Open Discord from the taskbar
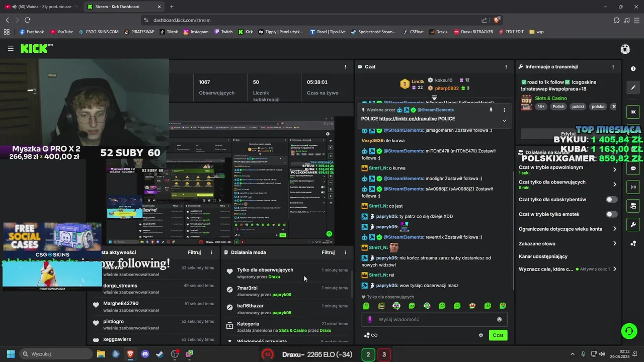The width and height of the screenshot is (644, 362). [x=145, y=354]
